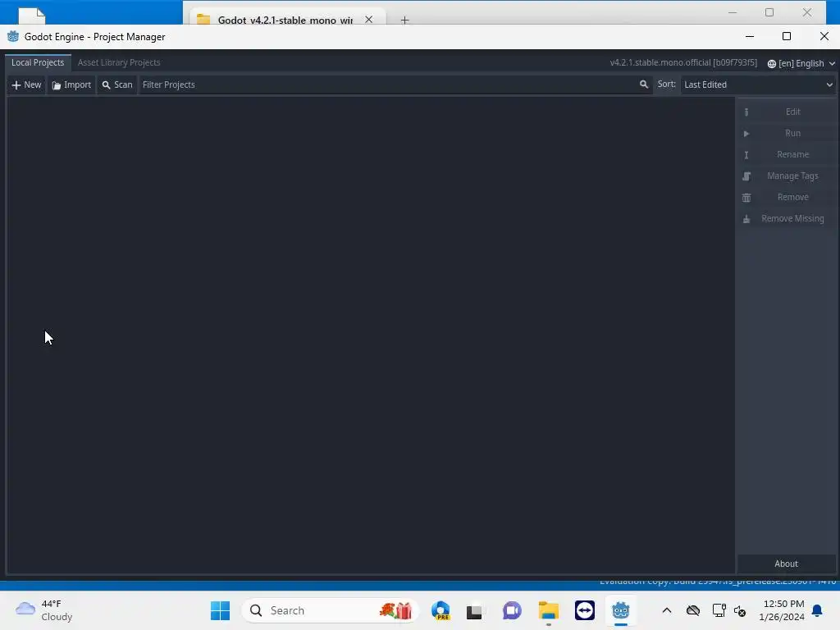Import an existing project
This screenshot has height=630, width=840.
tap(71, 84)
